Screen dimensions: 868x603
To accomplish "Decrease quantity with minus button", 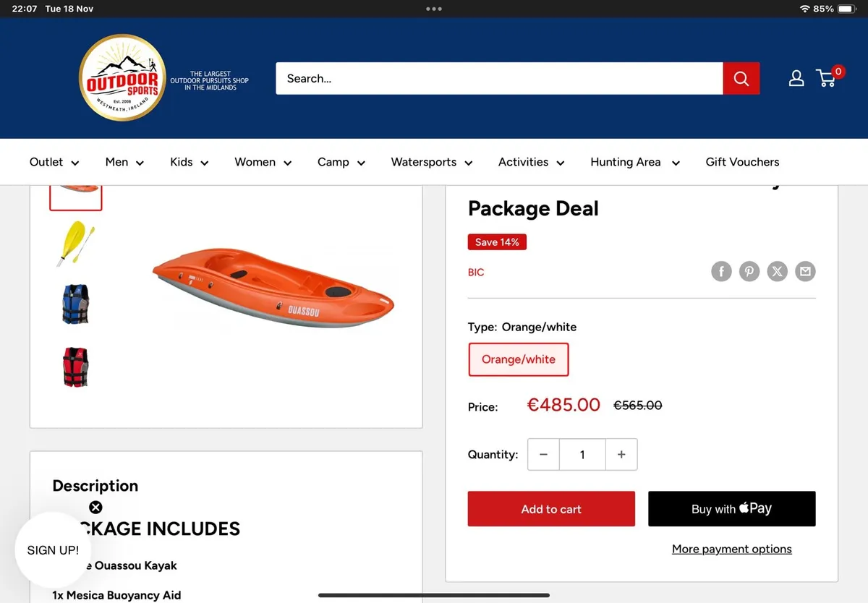I will (x=543, y=455).
